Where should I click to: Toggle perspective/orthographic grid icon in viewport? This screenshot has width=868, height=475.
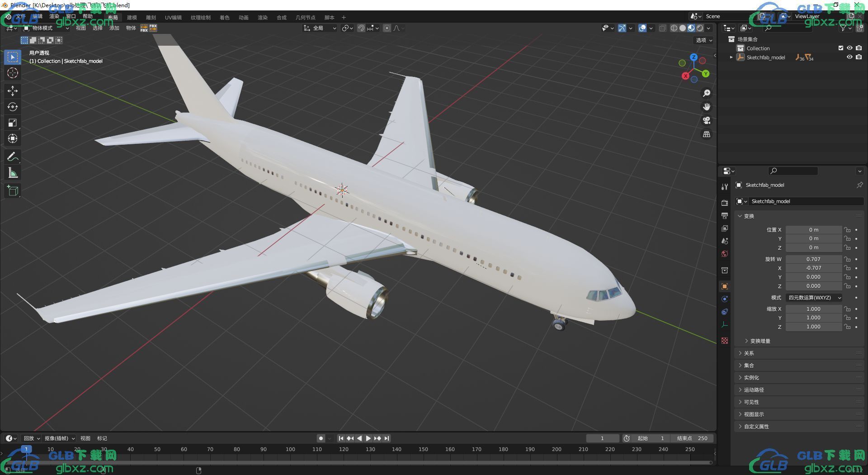coord(707,134)
